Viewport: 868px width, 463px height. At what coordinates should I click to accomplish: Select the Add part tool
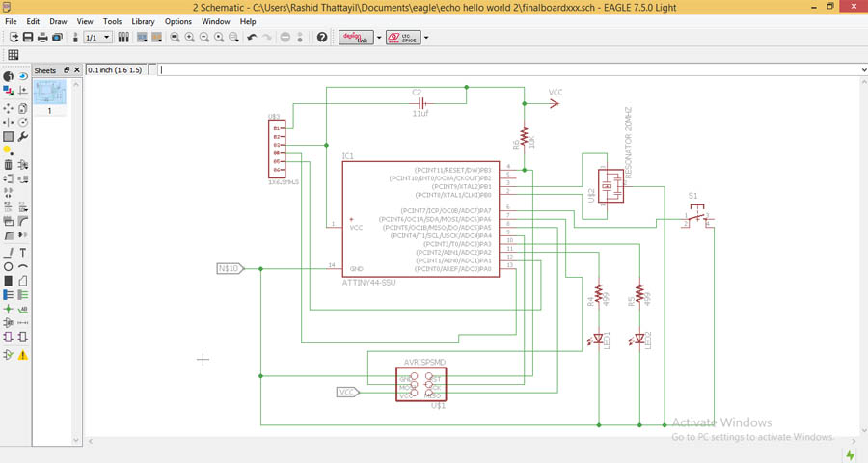[x=23, y=165]
